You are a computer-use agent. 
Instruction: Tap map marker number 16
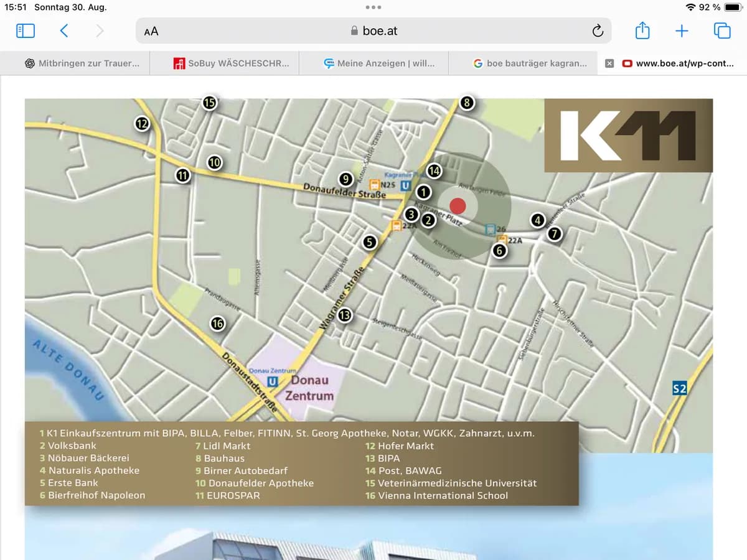[217, 324]
